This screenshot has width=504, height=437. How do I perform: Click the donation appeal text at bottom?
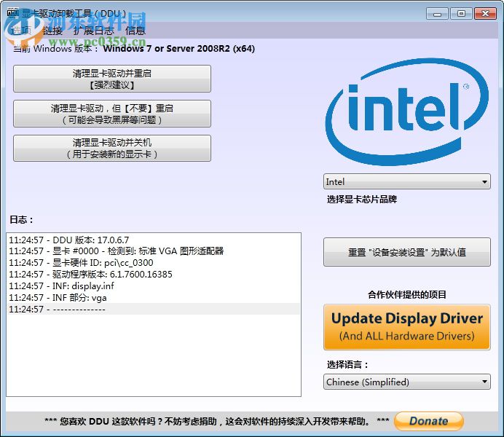point(217,421)
